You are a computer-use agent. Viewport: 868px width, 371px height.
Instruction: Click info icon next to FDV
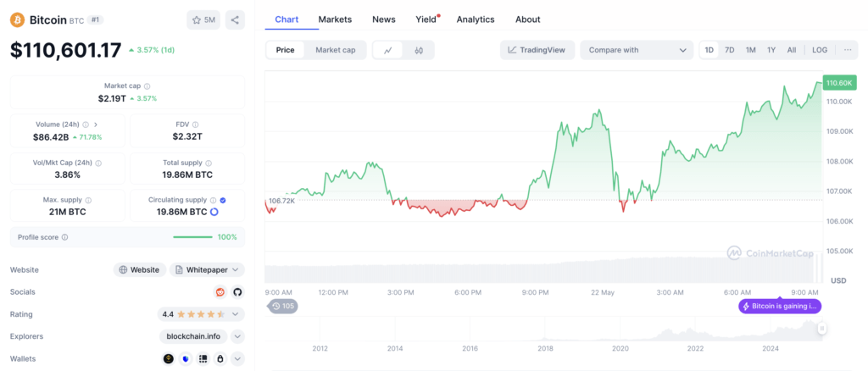[x=196, y=125]
